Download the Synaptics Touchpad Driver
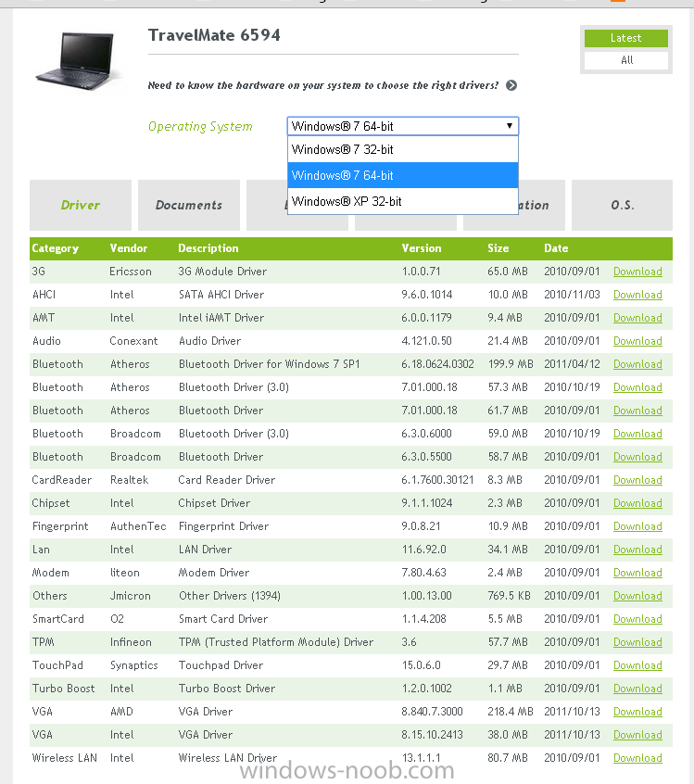 637,665
